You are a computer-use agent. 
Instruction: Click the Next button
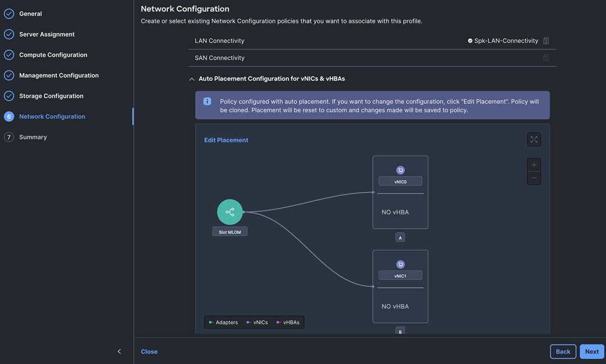591,352
